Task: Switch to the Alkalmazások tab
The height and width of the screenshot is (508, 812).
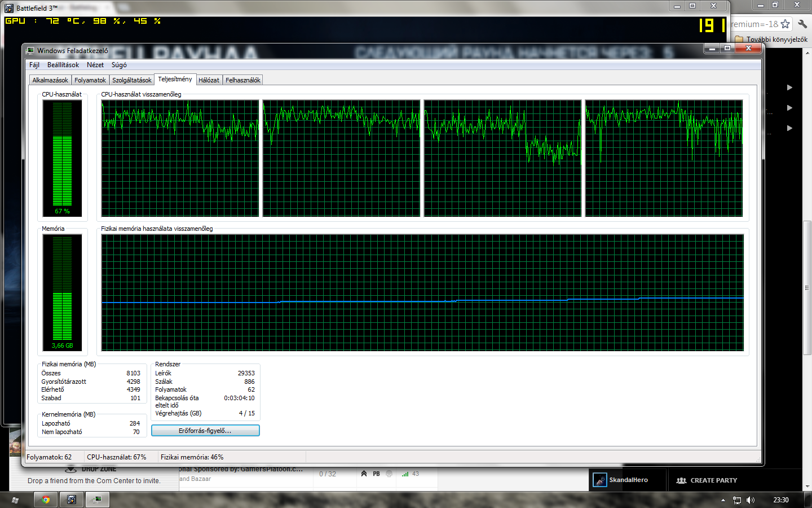Action: click(50, 80)
